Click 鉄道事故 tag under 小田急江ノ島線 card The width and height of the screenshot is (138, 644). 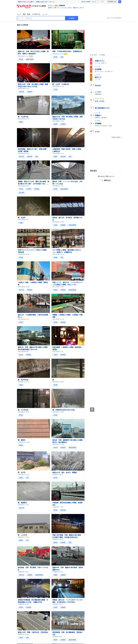click(x=30, y=290)
